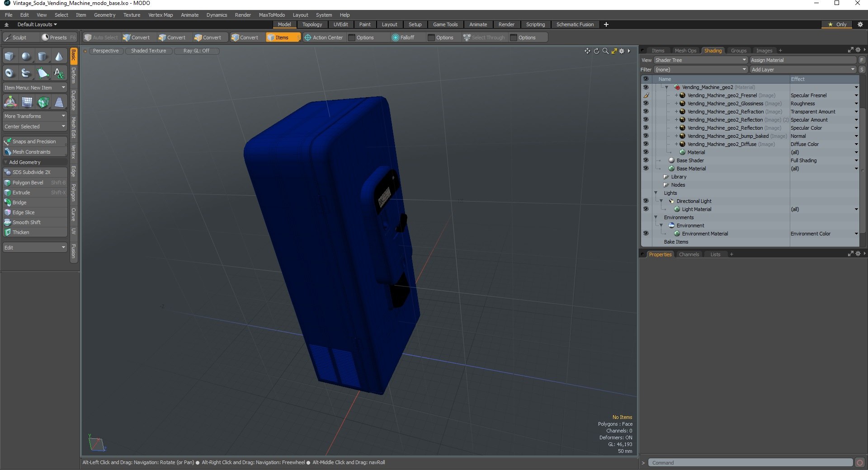Switch selection mode to Items

283,38
